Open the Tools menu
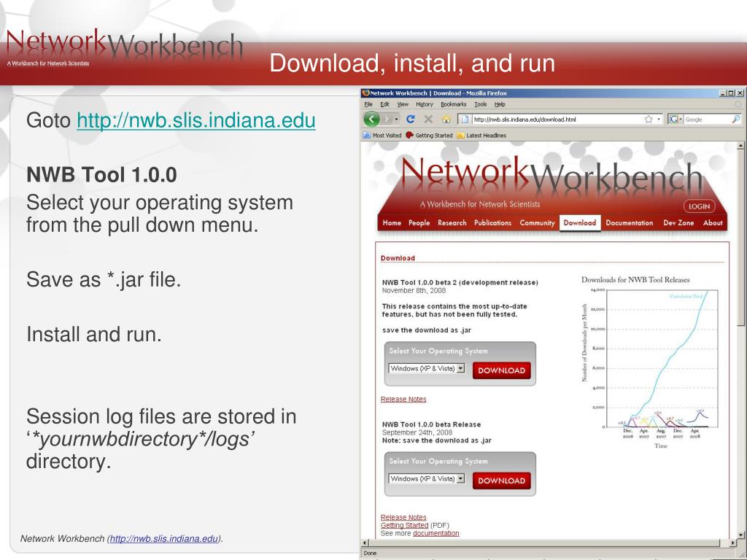The image size is (747, 560). (x=480, y=104)
